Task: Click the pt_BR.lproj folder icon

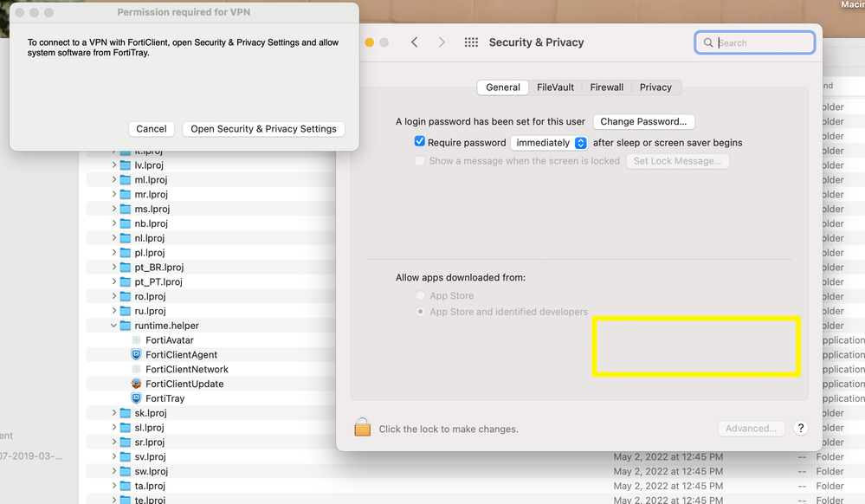Action: coord(126,268)
